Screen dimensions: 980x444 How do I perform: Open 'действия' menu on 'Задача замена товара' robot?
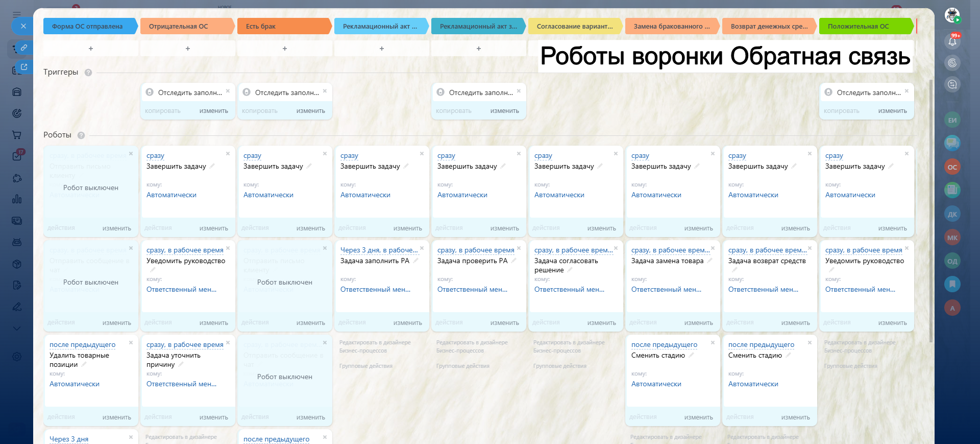coord(643,323)
